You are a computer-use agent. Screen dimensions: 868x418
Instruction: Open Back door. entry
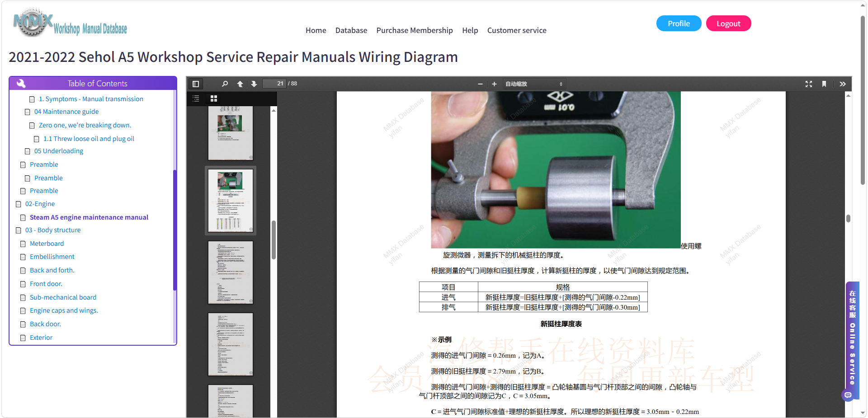point(45,324)
